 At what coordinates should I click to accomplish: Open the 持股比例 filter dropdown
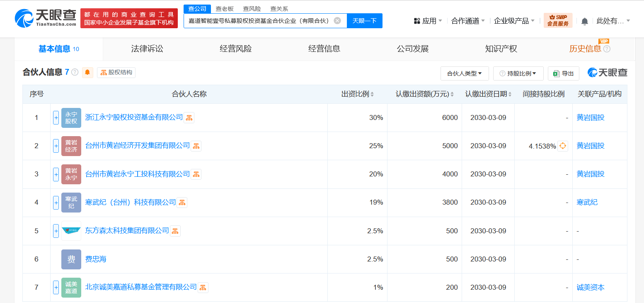tap(518, 73)
